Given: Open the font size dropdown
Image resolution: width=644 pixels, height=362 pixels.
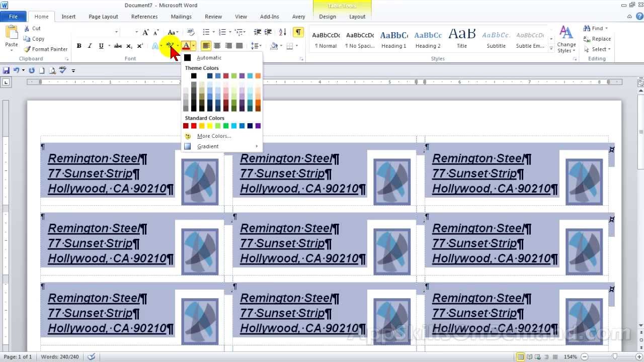Looking at the screenshot, I should coord(136,32).
